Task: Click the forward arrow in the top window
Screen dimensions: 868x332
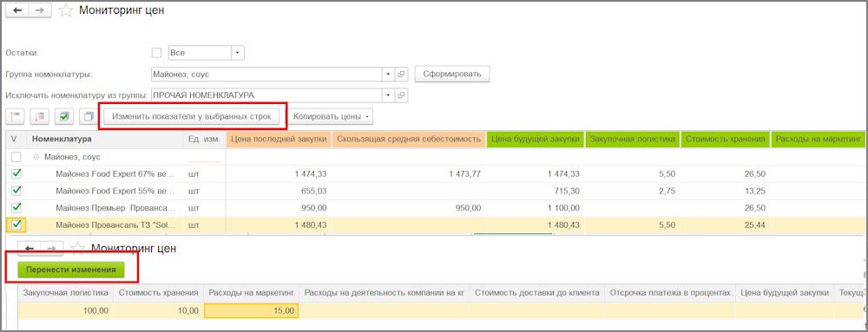Action: point(40,10)
